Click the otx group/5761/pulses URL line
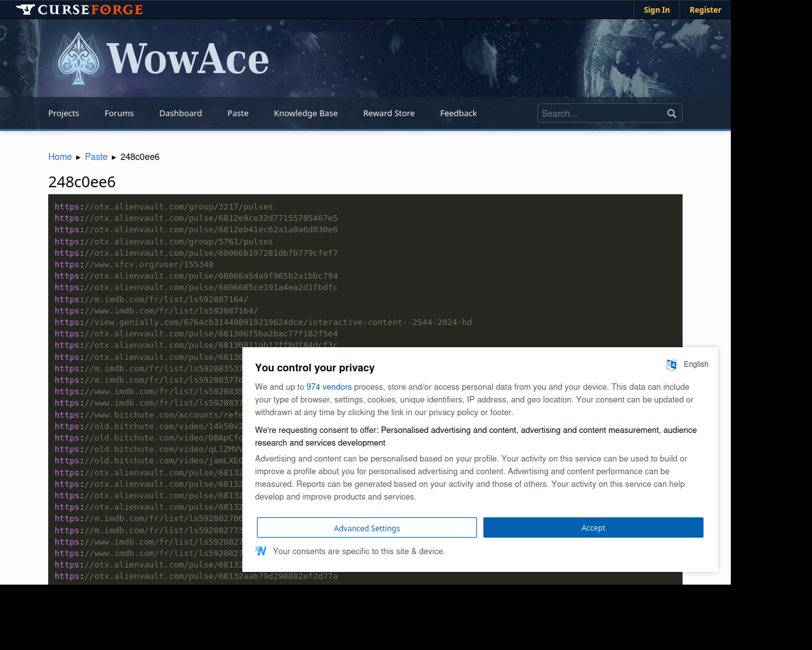The image size is (812, 650). click(164, 242)
